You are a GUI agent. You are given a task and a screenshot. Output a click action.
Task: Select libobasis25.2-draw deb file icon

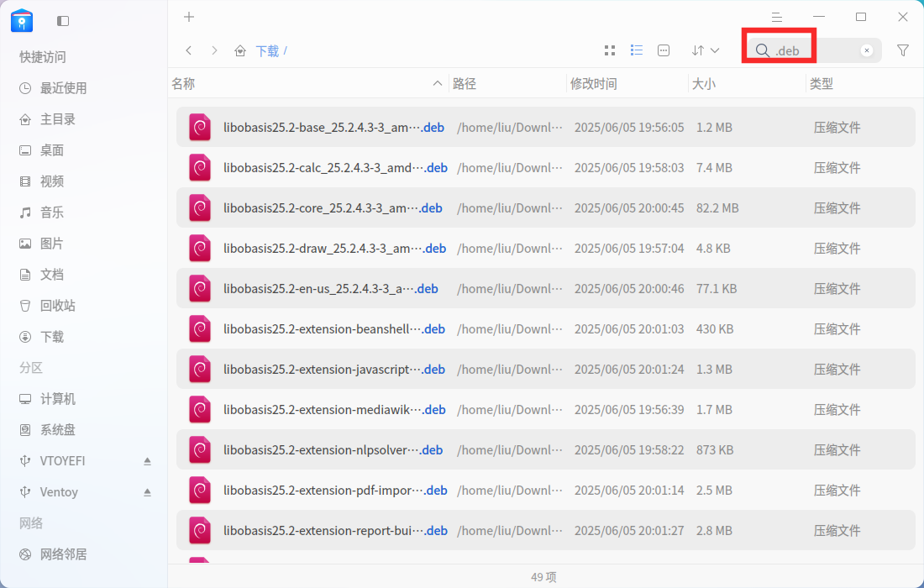point(200,249)
